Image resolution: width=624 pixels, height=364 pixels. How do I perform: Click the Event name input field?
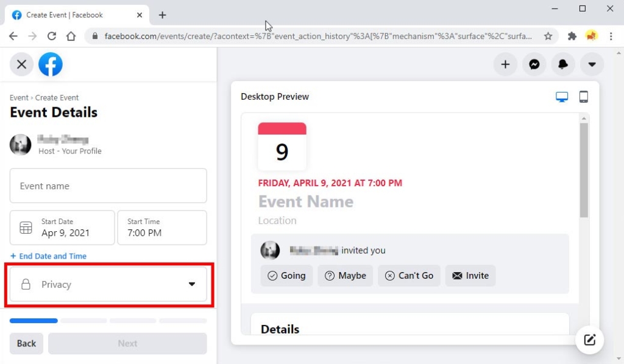(x=108, y=186)
